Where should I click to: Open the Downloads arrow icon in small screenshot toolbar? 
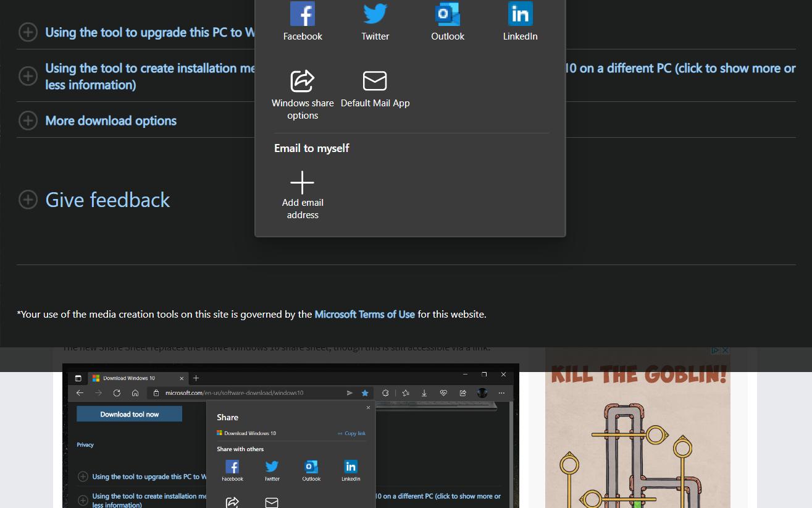[x=424, y=392]
